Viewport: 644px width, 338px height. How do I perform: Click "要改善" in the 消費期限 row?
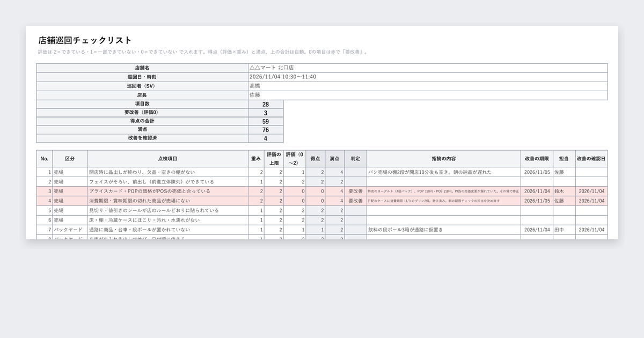pos(355,201)
